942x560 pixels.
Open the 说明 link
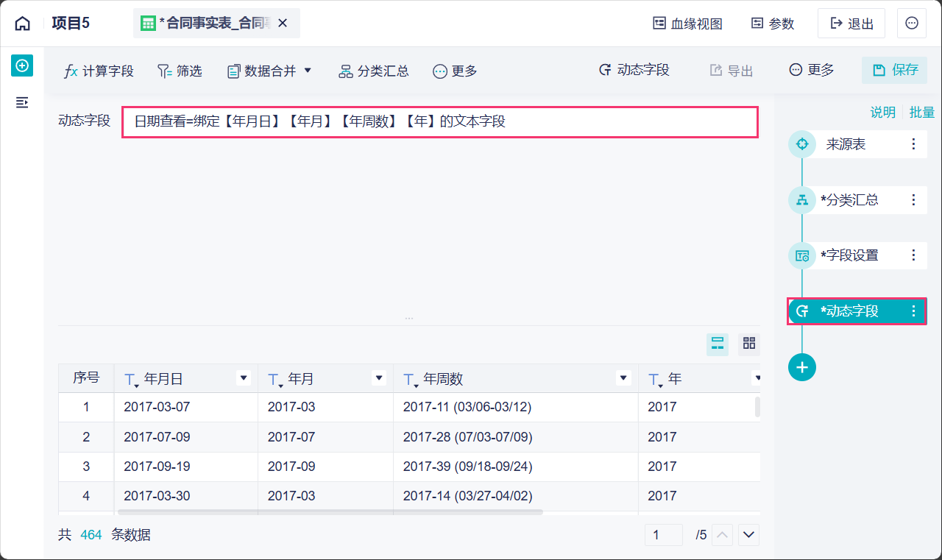point(883,112)
